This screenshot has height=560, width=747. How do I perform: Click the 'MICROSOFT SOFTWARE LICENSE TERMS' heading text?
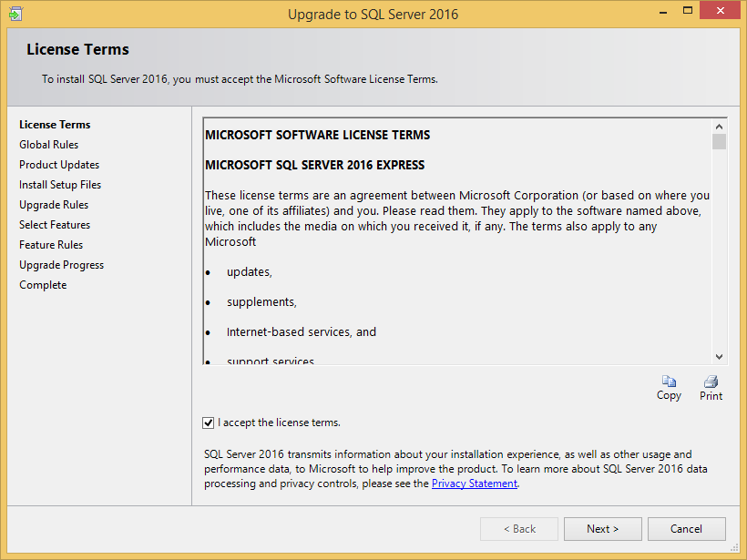click(318, 136)
